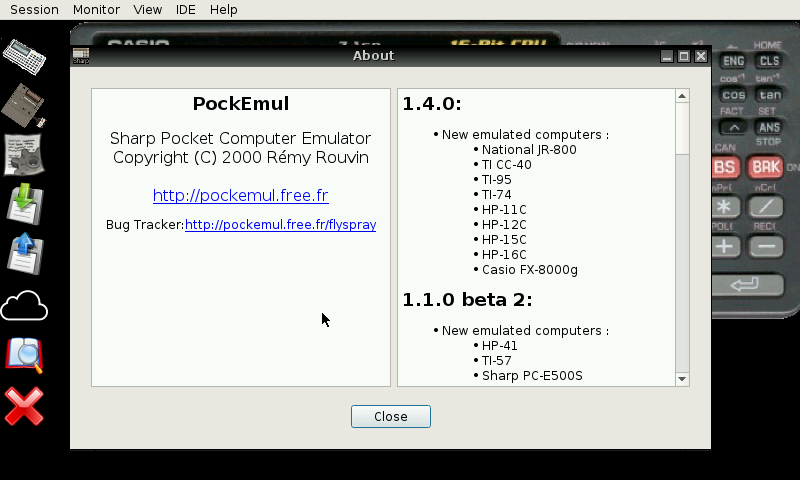Click the divide key on calculator
Image resolution: width=800 pixels, height=480 pixels.
click(766, 207)
